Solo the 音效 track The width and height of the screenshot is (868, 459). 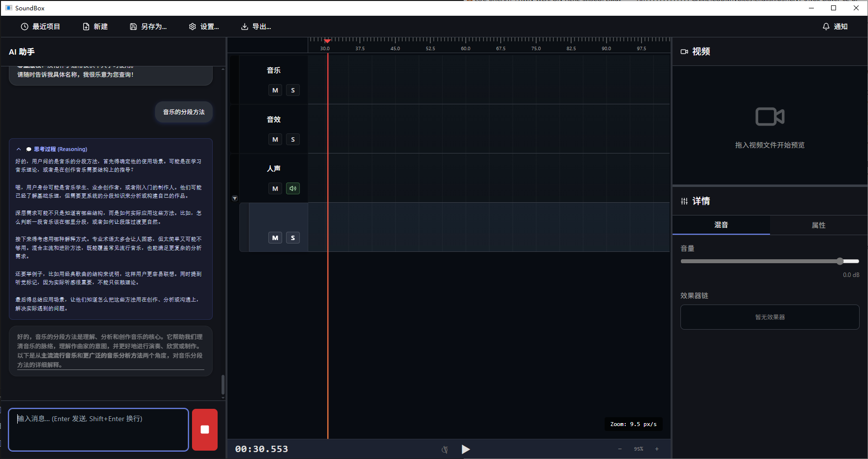tap(293, 139)
